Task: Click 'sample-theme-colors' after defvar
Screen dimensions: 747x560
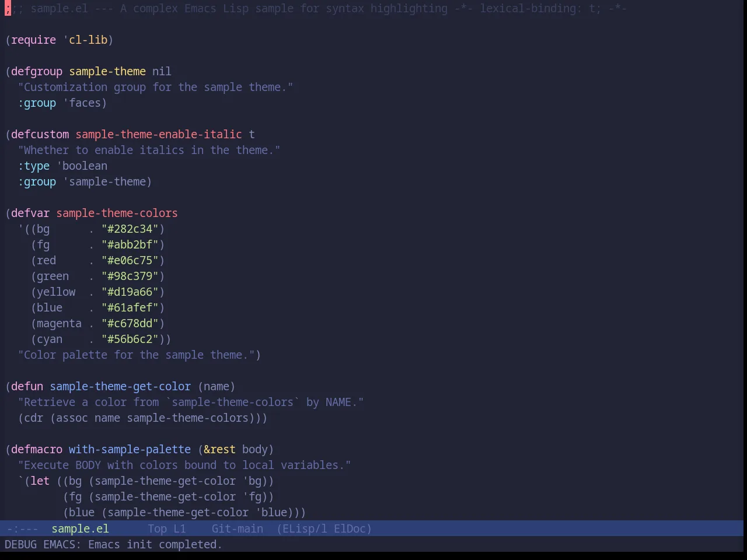Action: point(117,213)
